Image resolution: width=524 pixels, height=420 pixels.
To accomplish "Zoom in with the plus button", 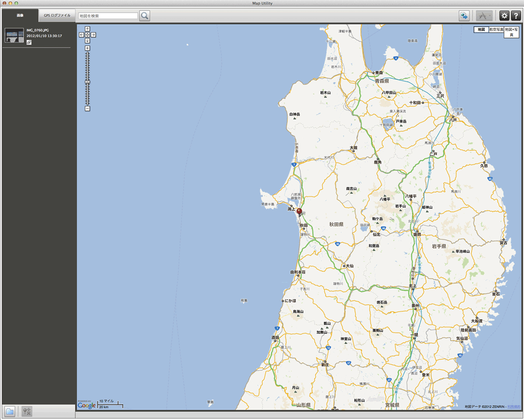I will (x=88, y=48).
